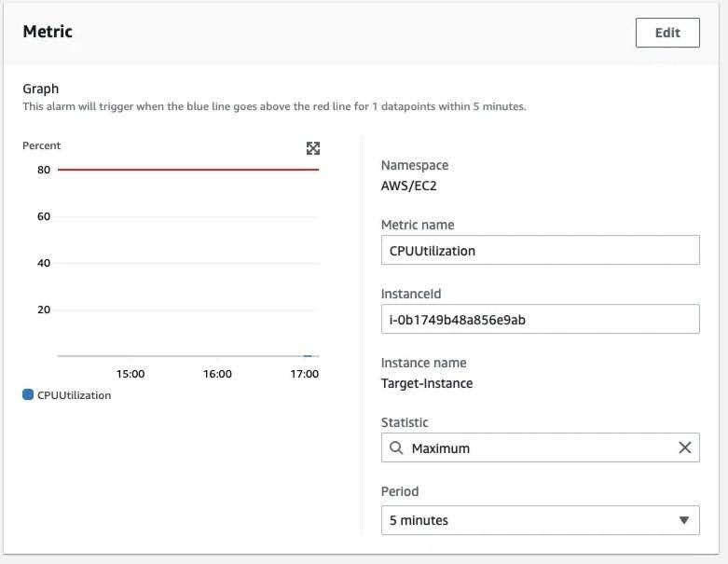Click the Edit button
The width and height of the screenshot is (728, 564).
(667, 33)
